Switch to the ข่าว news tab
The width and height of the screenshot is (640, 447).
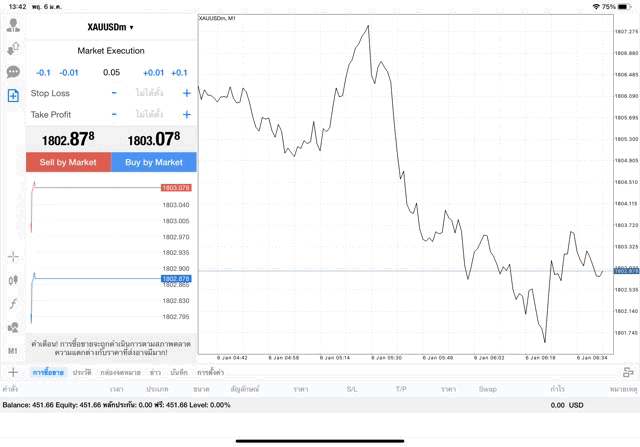click(155, 372)
